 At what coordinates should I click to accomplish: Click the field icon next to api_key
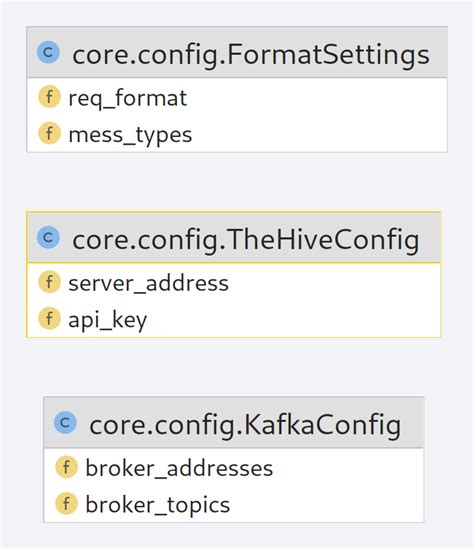coord(49,318)
